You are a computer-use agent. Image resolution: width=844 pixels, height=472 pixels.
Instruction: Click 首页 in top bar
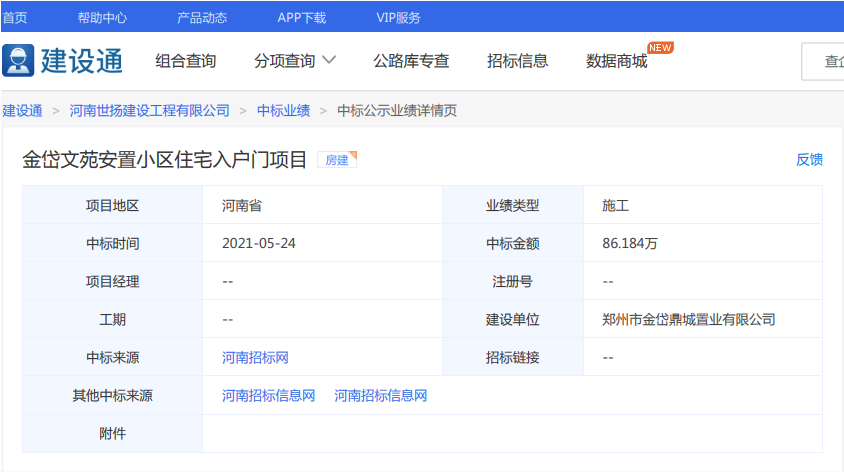[x=15, y=17]
